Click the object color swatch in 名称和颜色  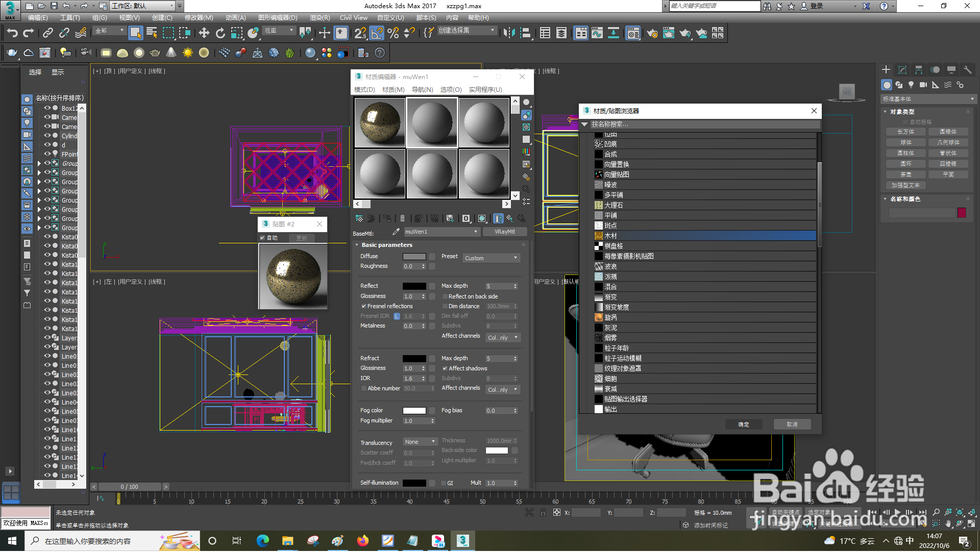click(x=962, y=213)
